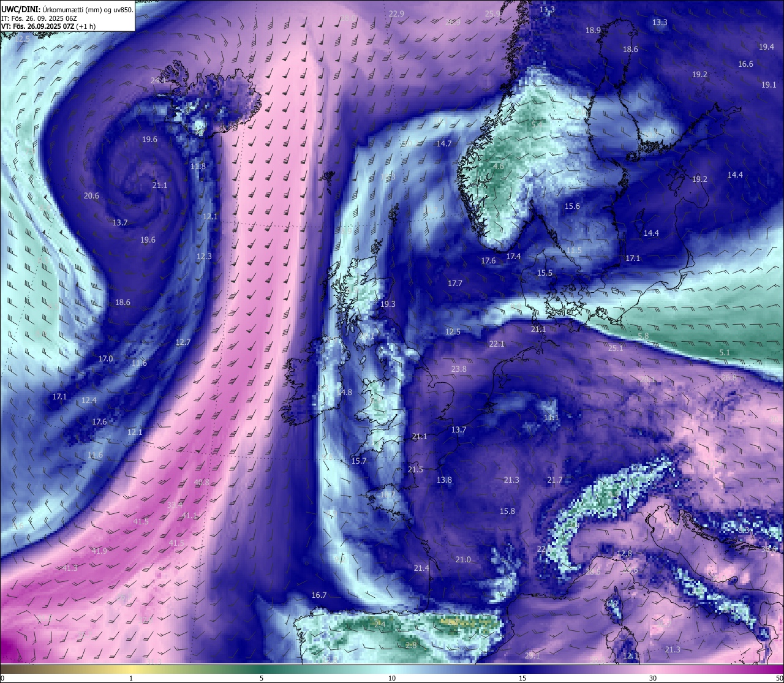Click the 21.0 value on the map
Image resolution: width=784 pixels, height=683 pixels.
[463, 559]
